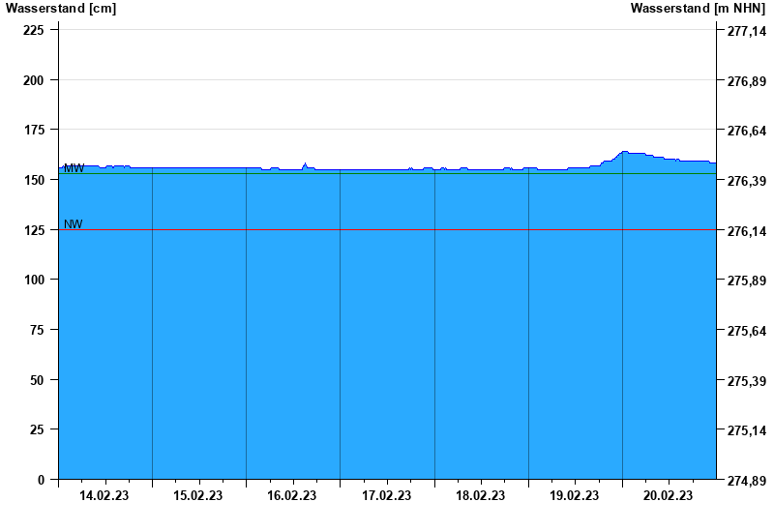Select the 17.02.23 date label
774x532 pixels.
coord(386,495)
